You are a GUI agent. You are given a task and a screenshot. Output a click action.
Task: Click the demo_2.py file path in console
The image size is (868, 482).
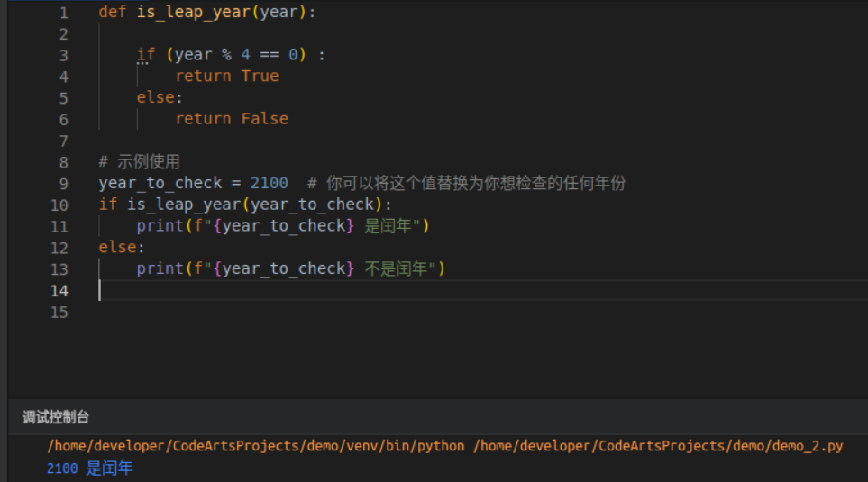pos(657,446)
